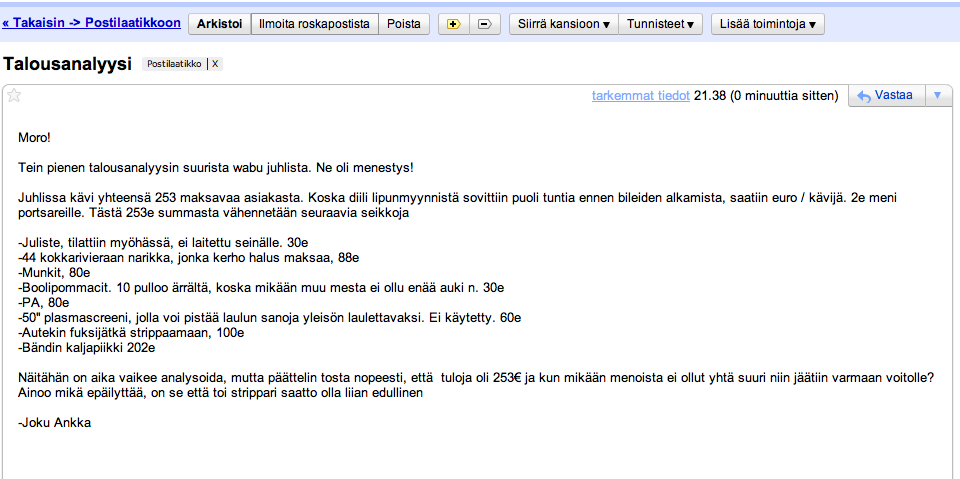Report the message with Ilmoita roskapostista
This screenshot has height=479, width=960.
pos(314,24)
